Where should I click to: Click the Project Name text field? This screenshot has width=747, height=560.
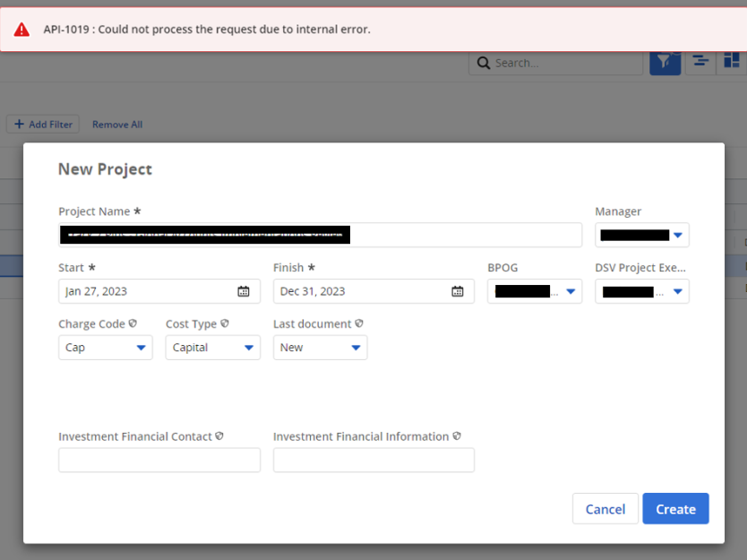click(x=320, y=236)
